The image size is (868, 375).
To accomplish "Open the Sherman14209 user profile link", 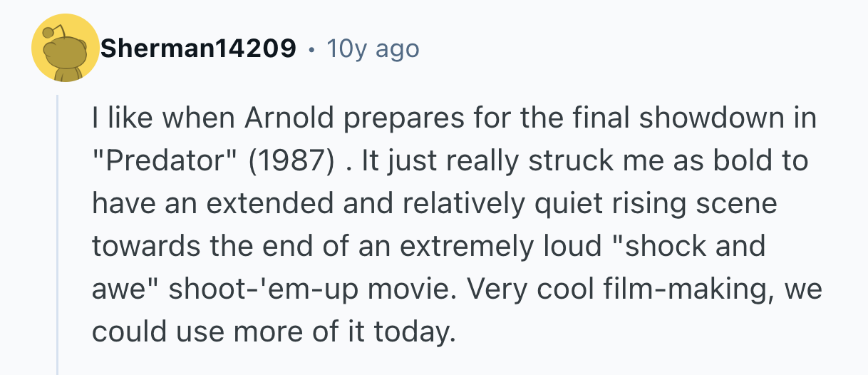I will [x=199, y=49].
